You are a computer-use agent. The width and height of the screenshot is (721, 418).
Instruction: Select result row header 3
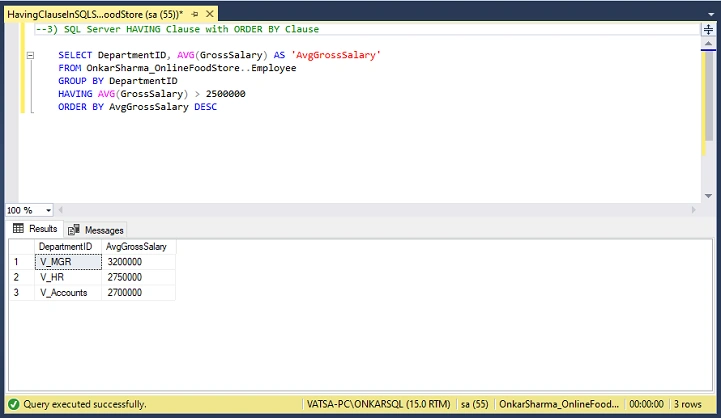(x=22, y=292)
